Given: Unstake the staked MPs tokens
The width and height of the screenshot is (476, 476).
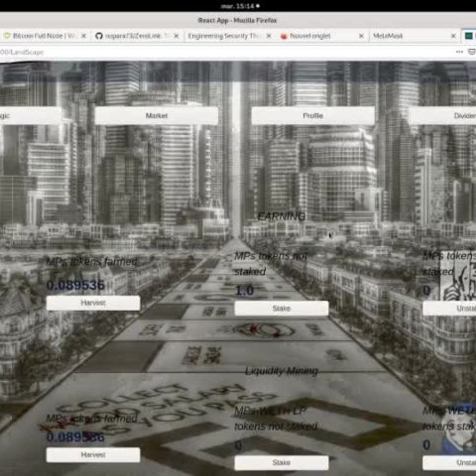Looking at the screenshot, I should 449,308.
